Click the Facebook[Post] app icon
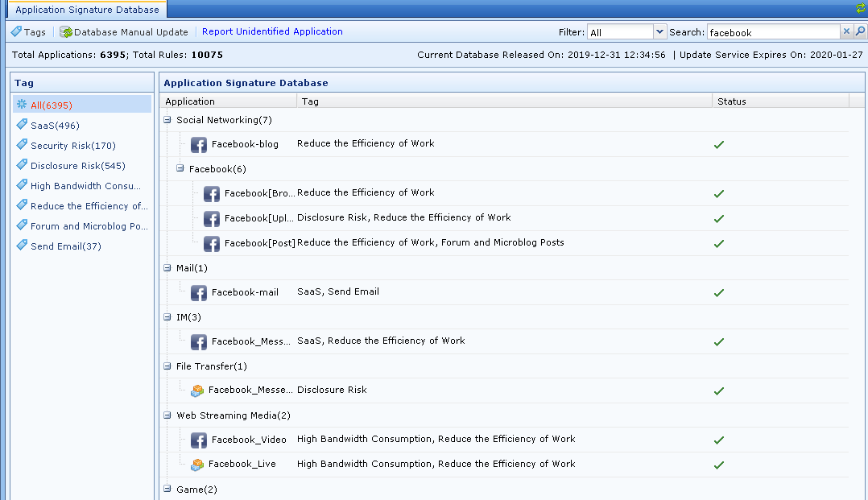This screenshot has width=868, height=500. tap(212, 244)
